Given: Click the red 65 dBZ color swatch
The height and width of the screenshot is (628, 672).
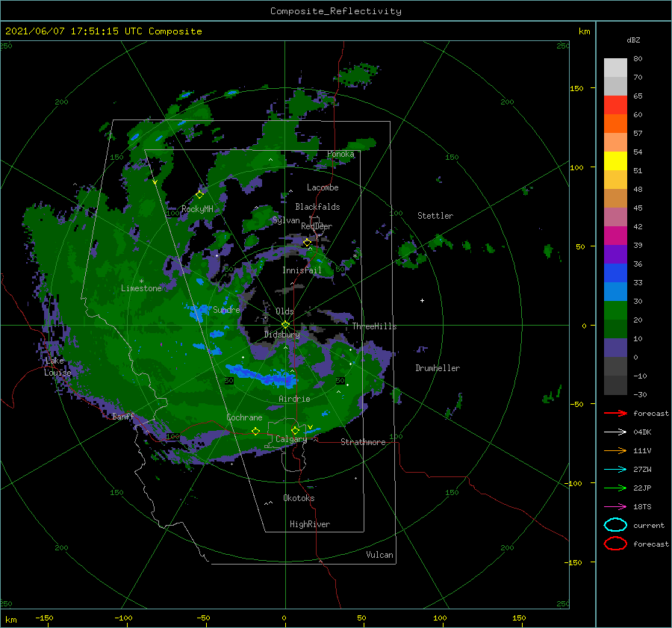Looking at the screenshot, I should (x=616, y=105).
